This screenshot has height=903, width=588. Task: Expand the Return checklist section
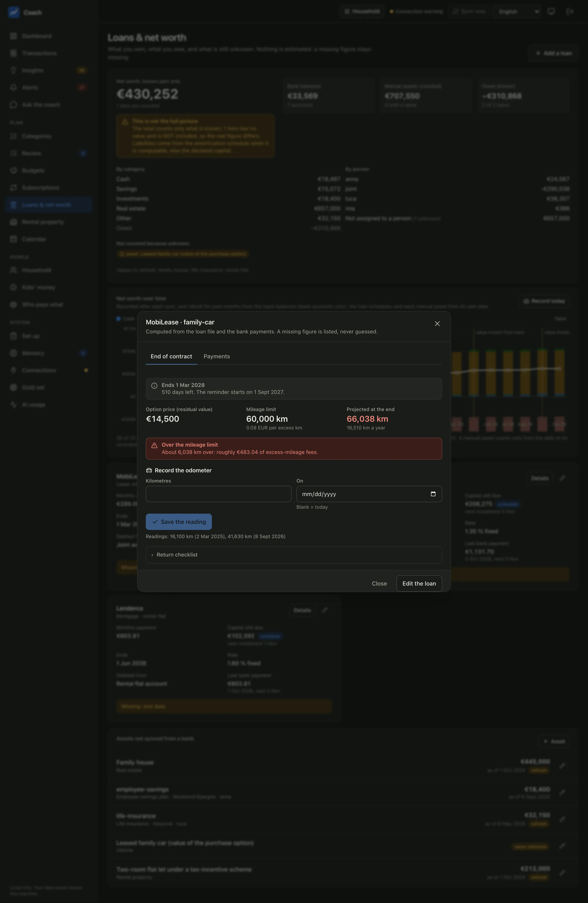293,555
